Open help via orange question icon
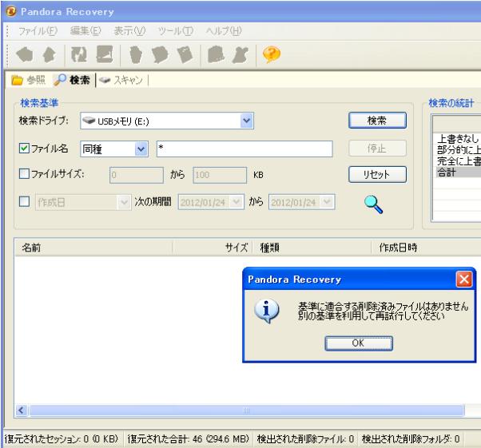The image size is (481, 448). (272, 54)
